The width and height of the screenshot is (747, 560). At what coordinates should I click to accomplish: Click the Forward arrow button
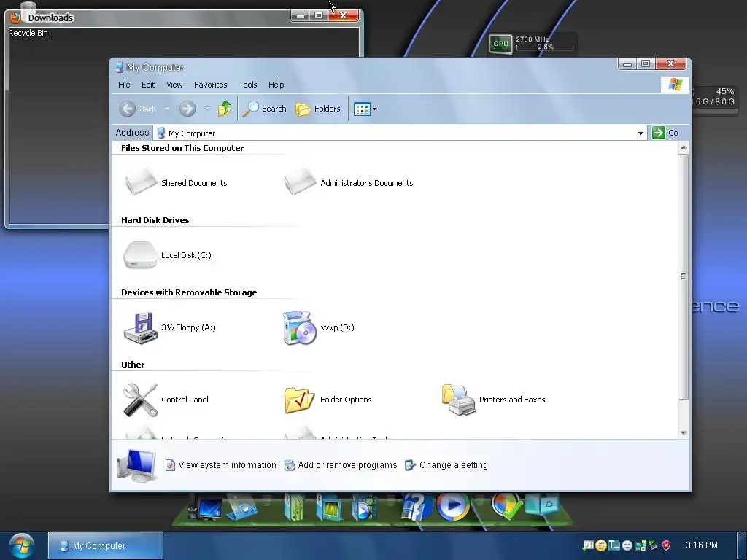point(187,109)
